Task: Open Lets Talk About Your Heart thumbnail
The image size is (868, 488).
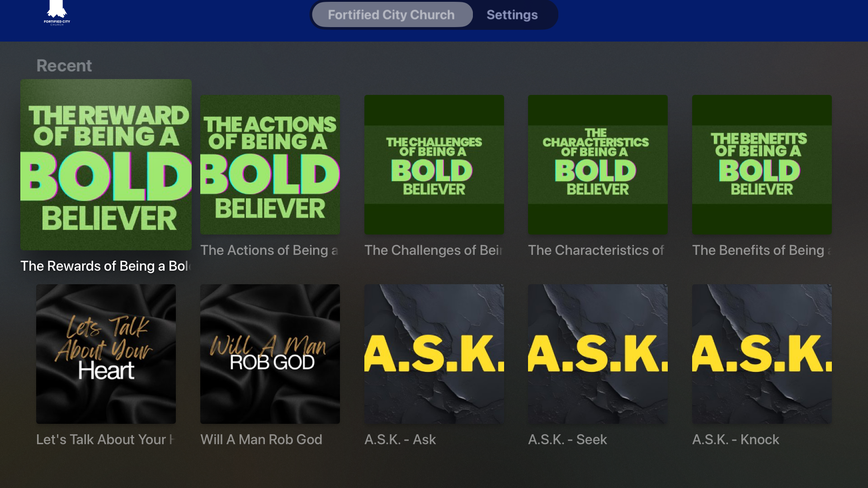Action: [x=106, y=354]
